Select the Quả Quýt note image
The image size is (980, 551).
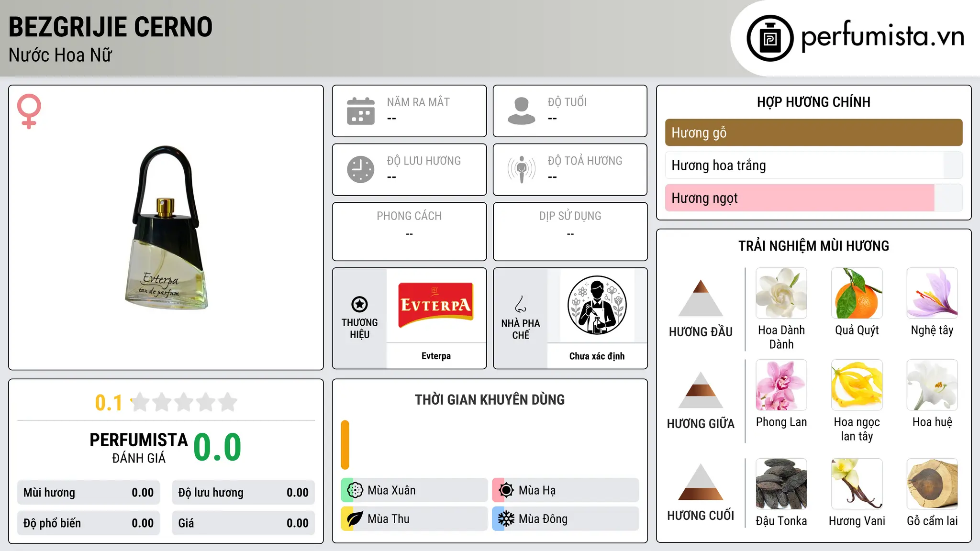[857, 293]
